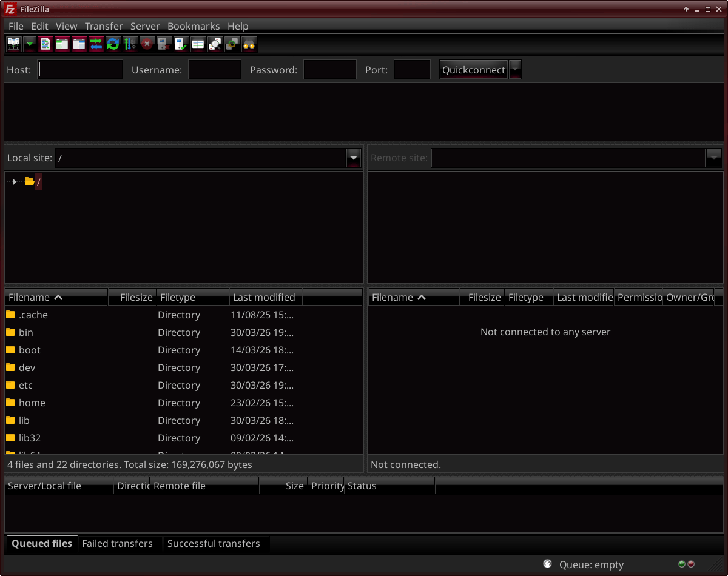Open the Site Manager icon
Screen dimensions: 728x576
13,44
